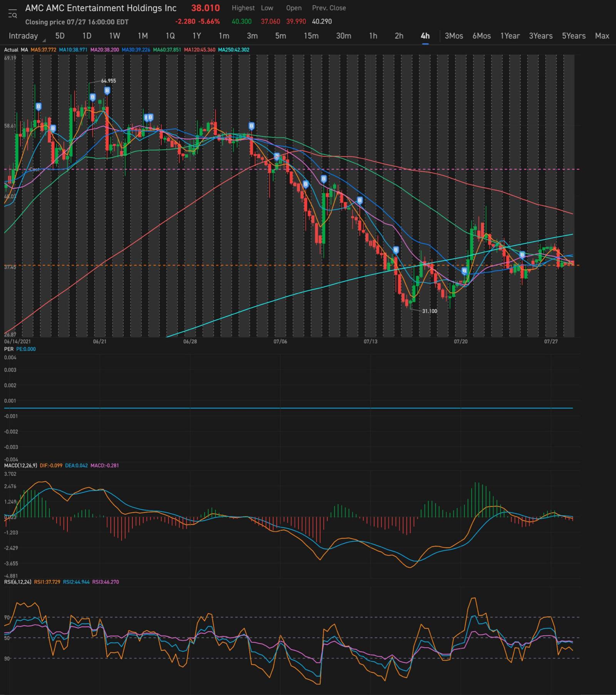Show the 1Year range
The height and width of the screenshot is (695, 616).
(510, 36)
